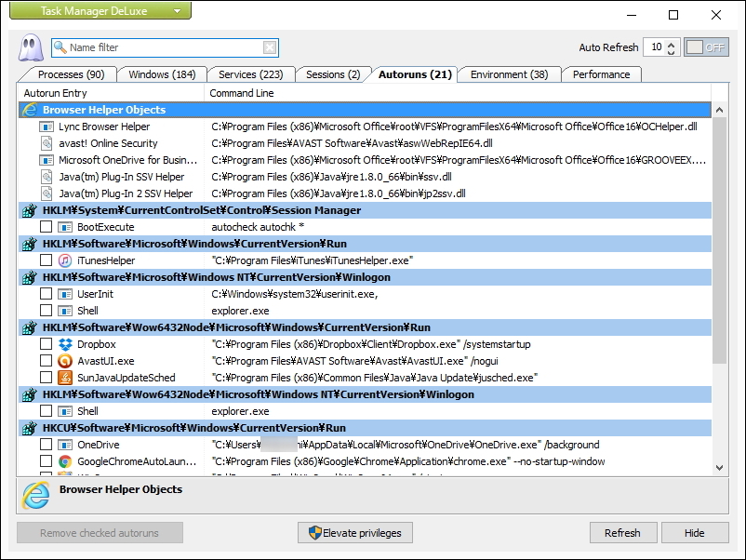Click registry icon of Wow6432Node Winlogon group
746x560 pixels.
coord(30,394)
